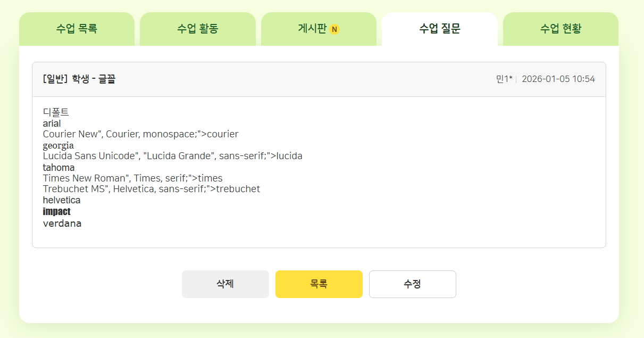Click the 'helvetica' text line
The width and height of the screenshot is (644, 338).
point(62,201)
